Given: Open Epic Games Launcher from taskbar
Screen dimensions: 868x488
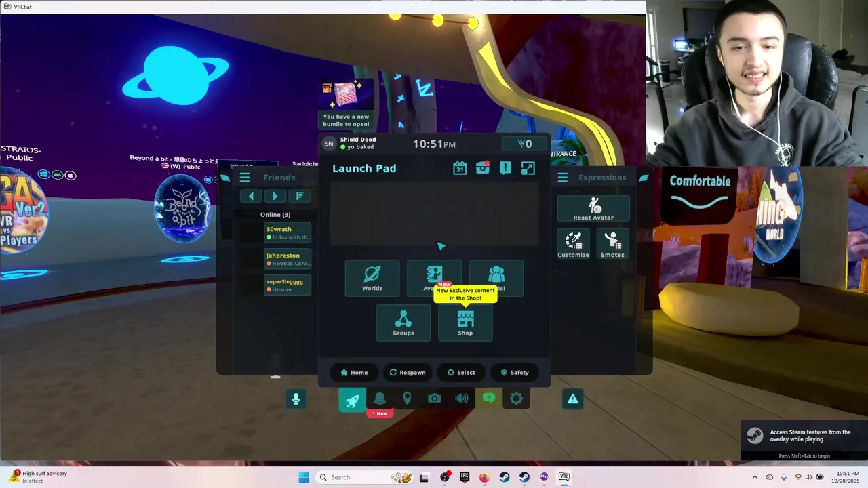Looking at the screenshot, I should coord(465,477).
